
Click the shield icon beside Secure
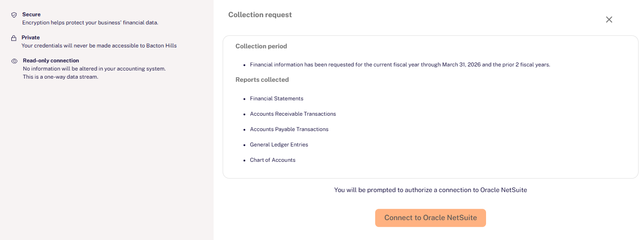14,15
